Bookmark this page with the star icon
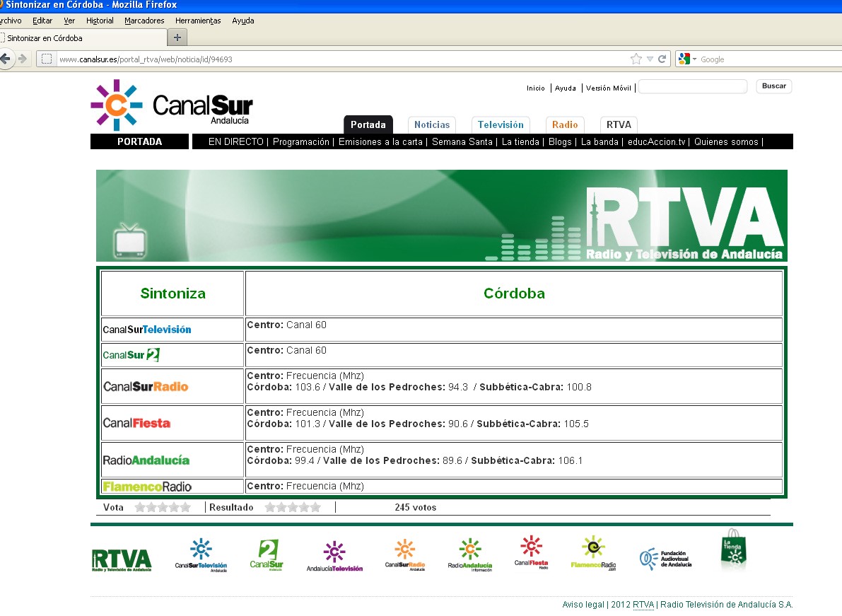 click(636, 59)
